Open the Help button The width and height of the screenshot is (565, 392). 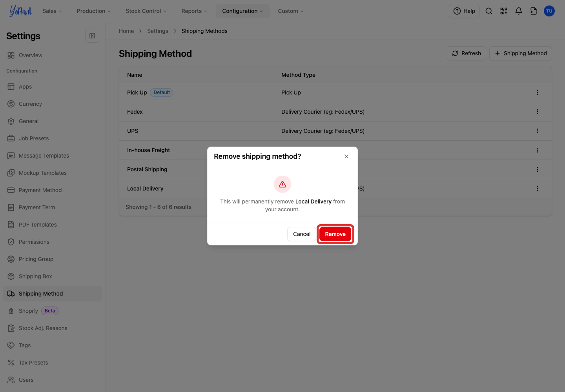464,11
